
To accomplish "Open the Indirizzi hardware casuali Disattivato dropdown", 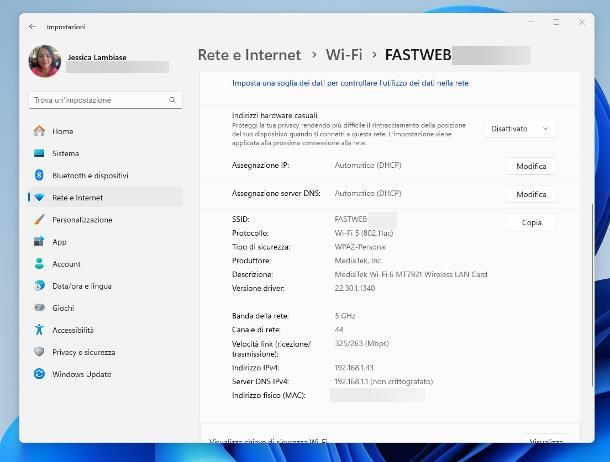I will [520, 129].
